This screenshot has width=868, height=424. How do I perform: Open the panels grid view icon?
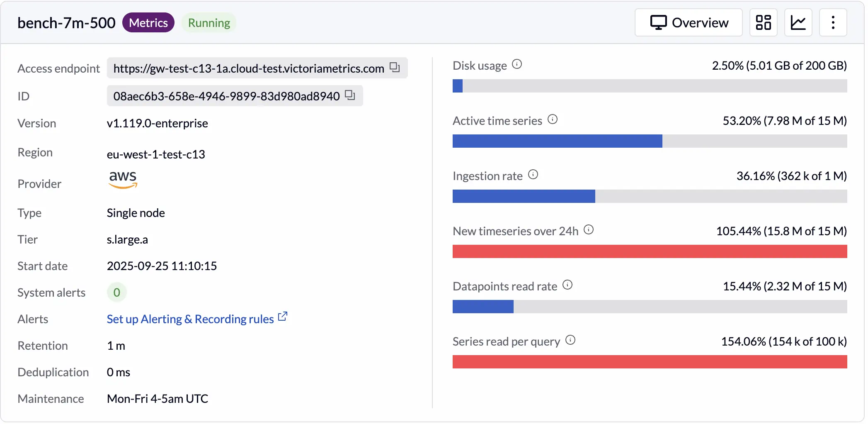coord(764,22)
